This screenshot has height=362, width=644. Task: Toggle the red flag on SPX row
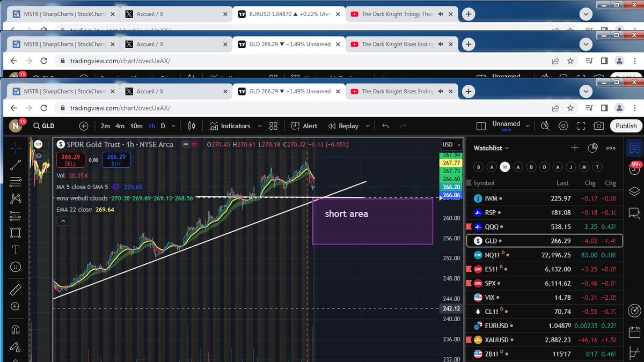[x=470, y=283]
